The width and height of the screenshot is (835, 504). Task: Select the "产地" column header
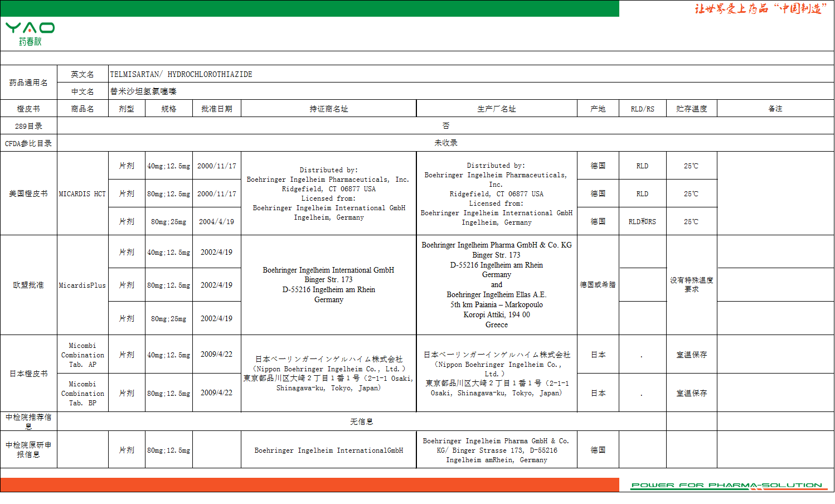(x=598, y=109)
